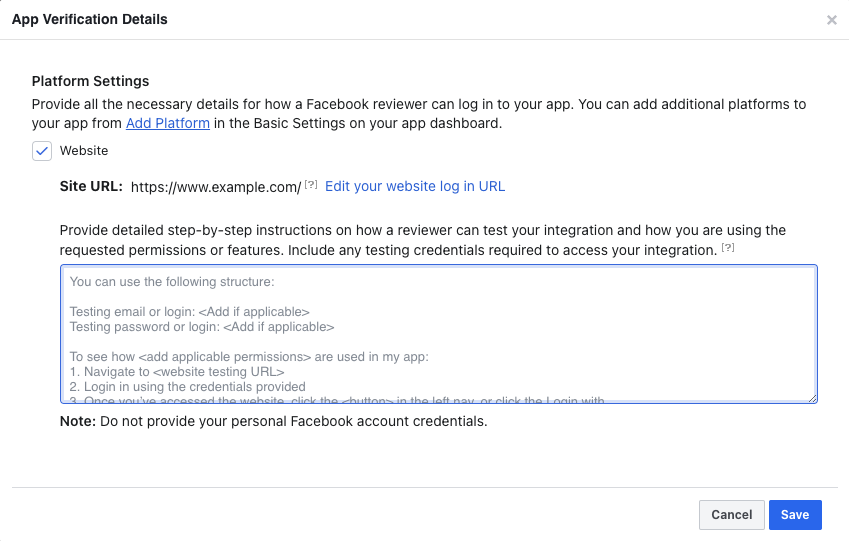Click the App Verification Details title
The height and width of the screenshot is (541, 849).
click(90, 19)
